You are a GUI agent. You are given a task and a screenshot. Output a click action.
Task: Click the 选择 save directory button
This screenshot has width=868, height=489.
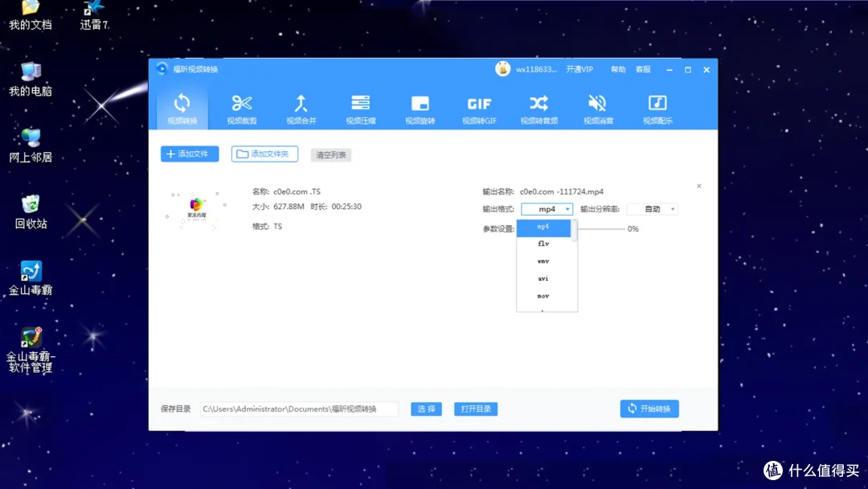[x=426, y=409]
